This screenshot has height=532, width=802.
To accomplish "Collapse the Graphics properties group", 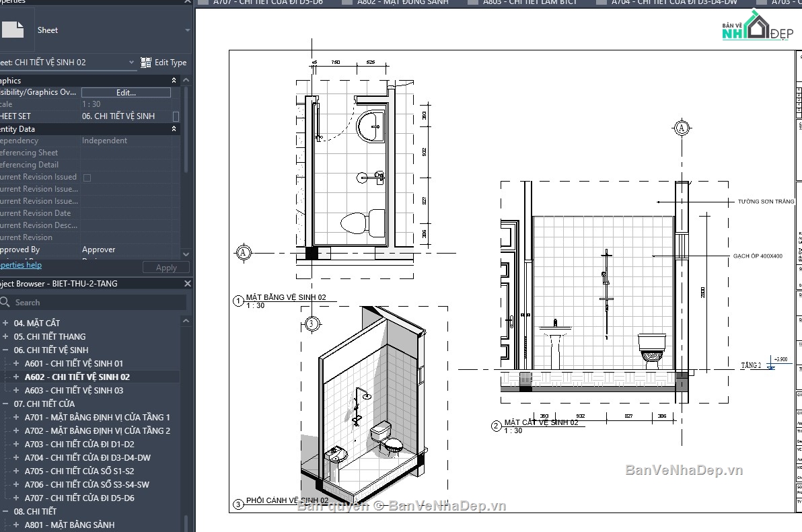I will (174, 80).
